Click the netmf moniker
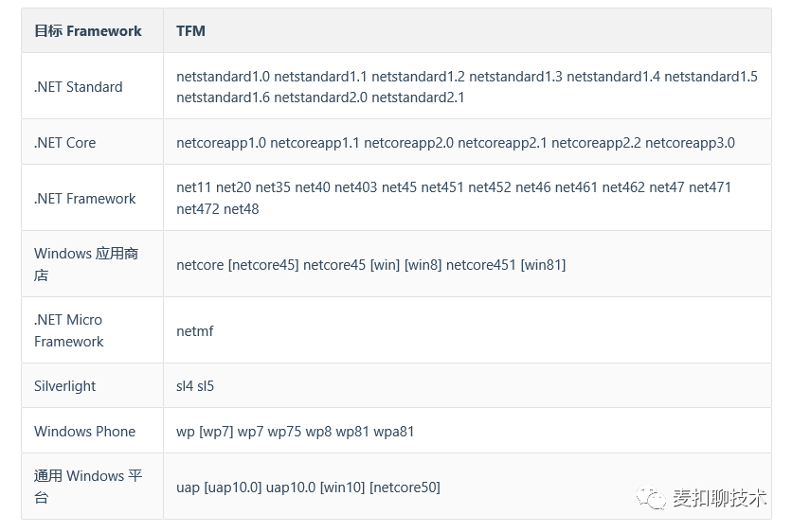The height and width of the screenshot is (532, 792). 195,331
